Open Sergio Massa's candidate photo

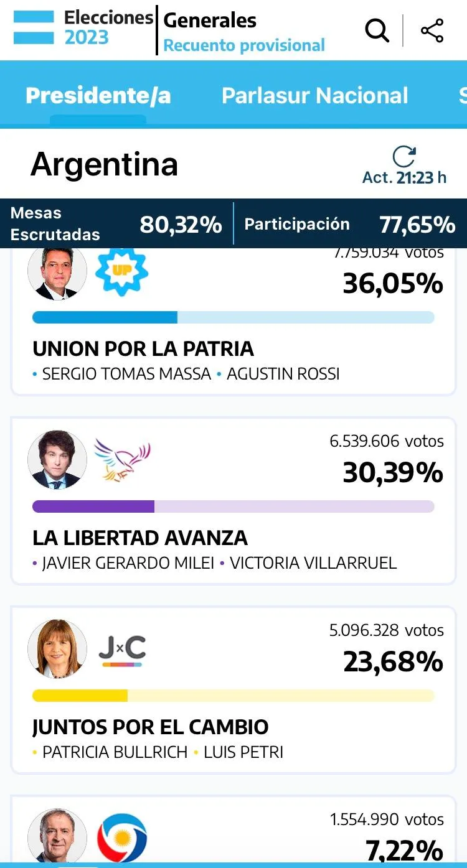click(57, 273)
